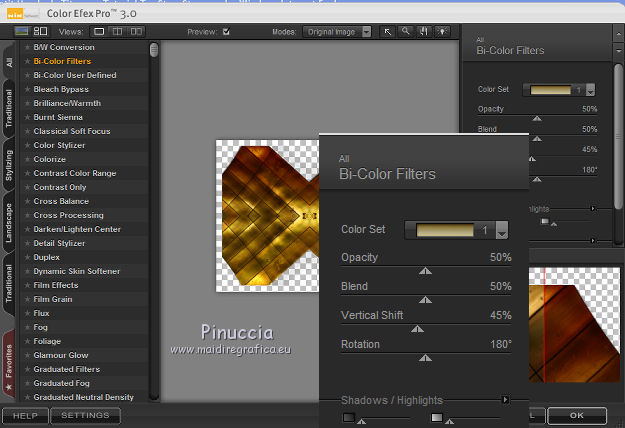Select the pan hand tool
Image resolution: width=625 pixels, height=428 pixels.
[x=422, y=32]
